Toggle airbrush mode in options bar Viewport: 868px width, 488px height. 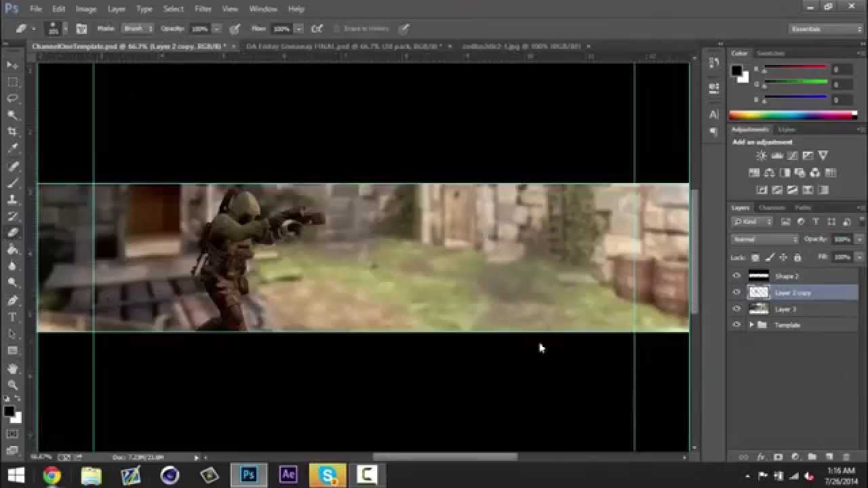316,29
